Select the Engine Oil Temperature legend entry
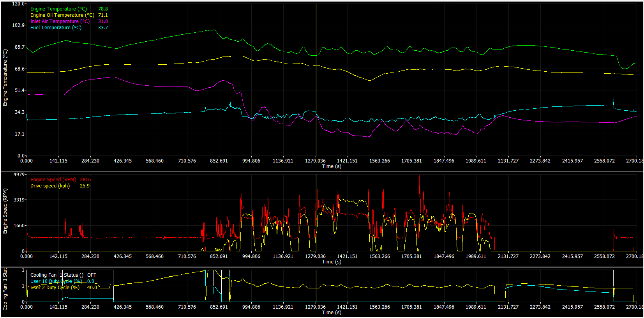Viewport: 644px width, 318px height. pyautogui.click(x=62, y=15)
